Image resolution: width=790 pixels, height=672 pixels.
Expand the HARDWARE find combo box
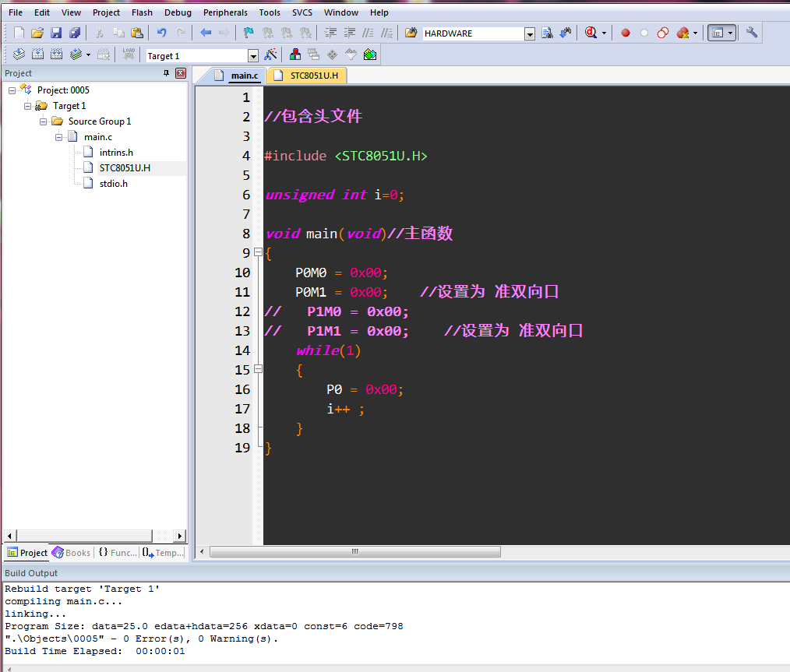click(x=530, y=33)
